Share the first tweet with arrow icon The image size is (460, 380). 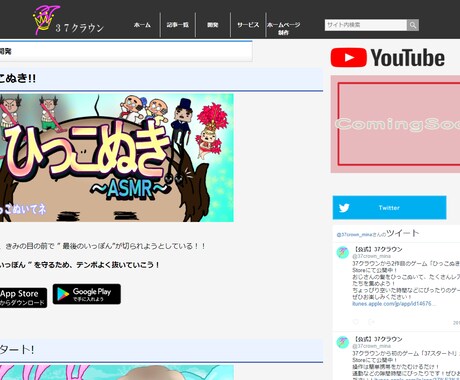371,322
